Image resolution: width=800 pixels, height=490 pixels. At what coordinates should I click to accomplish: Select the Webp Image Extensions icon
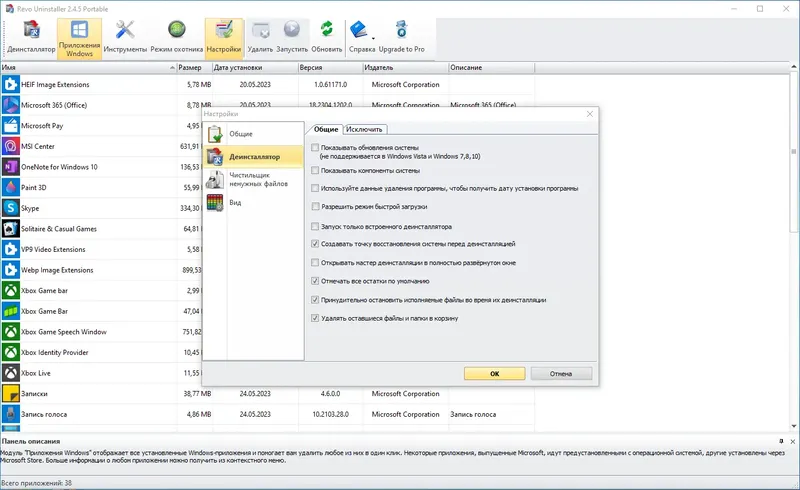click(x=11, y=270)
